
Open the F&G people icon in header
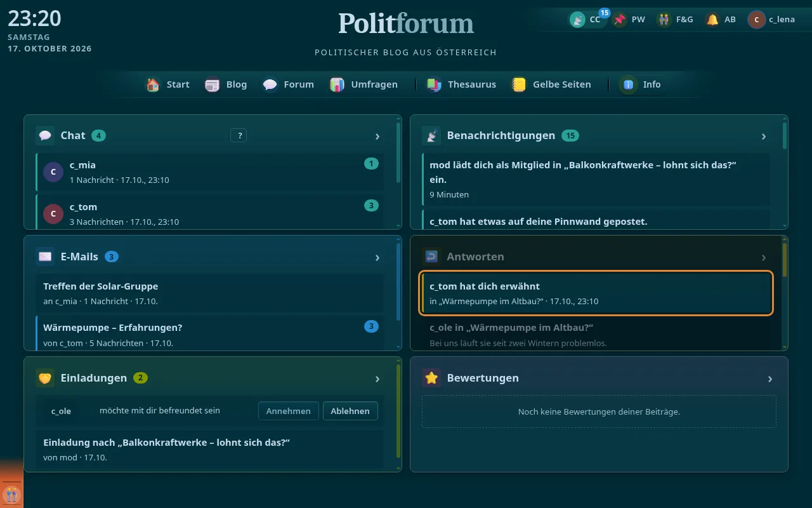[664, 20]
